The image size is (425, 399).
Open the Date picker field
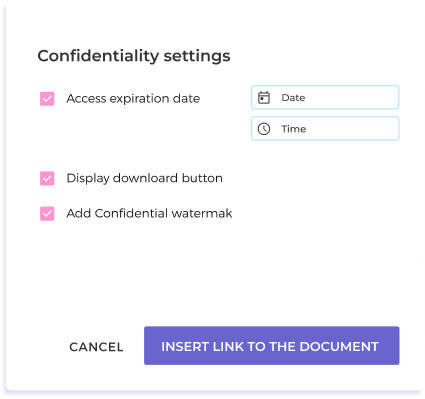click(x=325, y=97)
